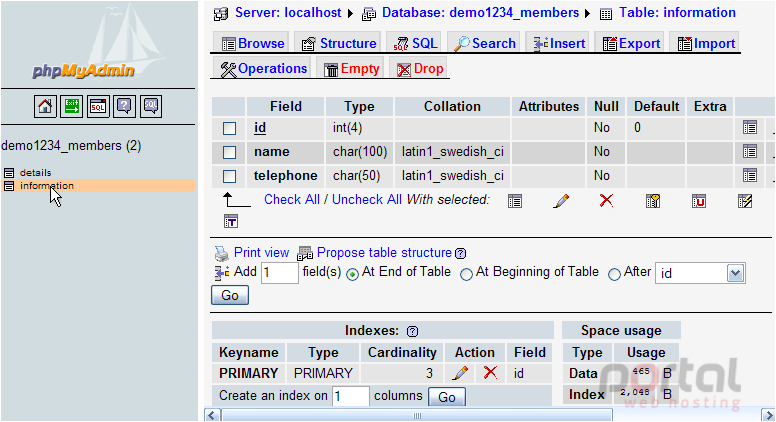Open the Print view link
The width and height of the screenshot is (776, 422).
click(261, 253)
